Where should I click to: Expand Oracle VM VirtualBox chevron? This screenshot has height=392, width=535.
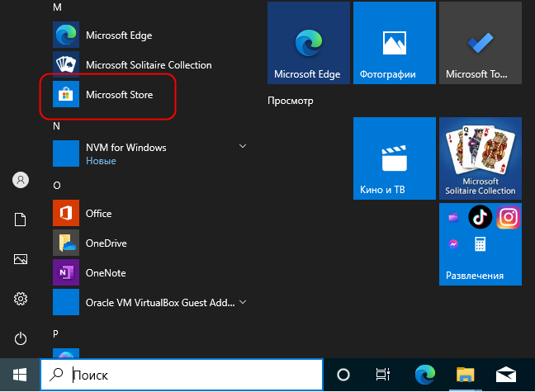[243, 302]
